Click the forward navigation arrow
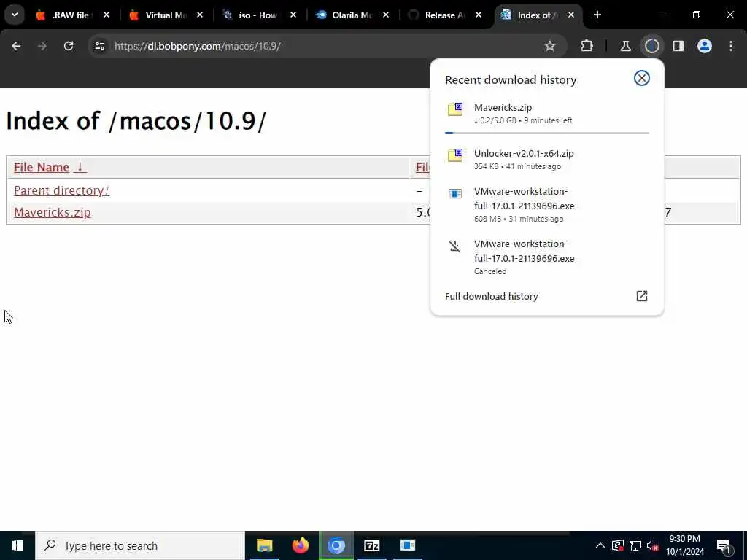 click(42, 46)
